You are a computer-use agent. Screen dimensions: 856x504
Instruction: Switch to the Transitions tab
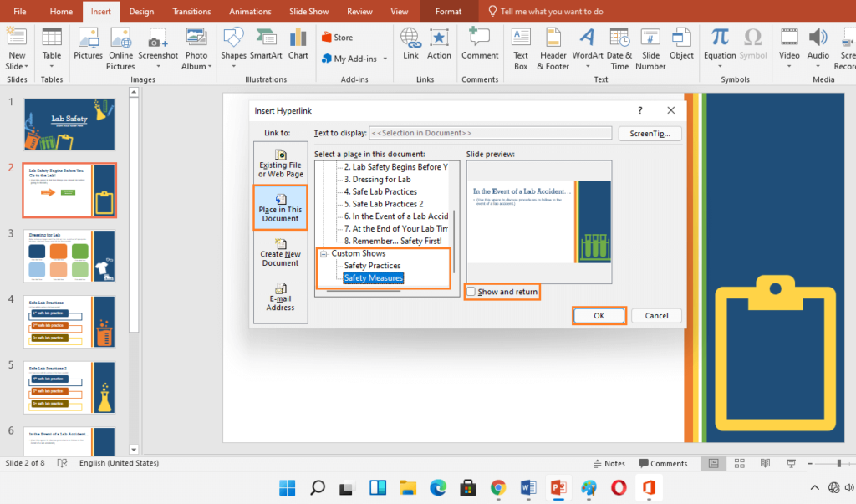coord(191,11)
